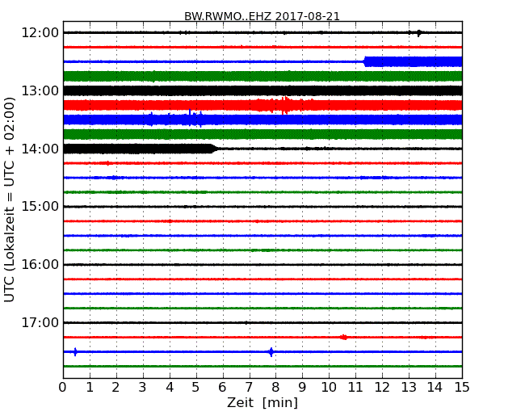Click the blue spike near minute 8 at 17:30
525x420 pixels.
point(271,352)
